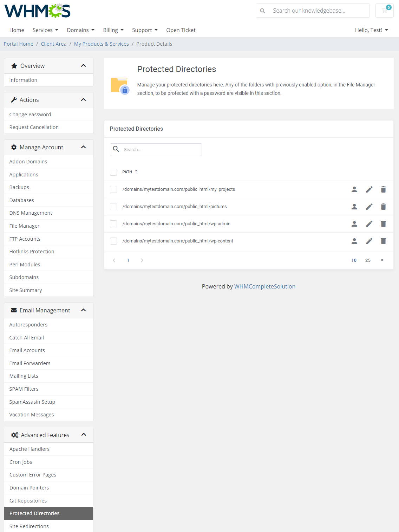Collapse the Overview panel
This screenshot has width=399, height=532.
click(x=83, y=66)
